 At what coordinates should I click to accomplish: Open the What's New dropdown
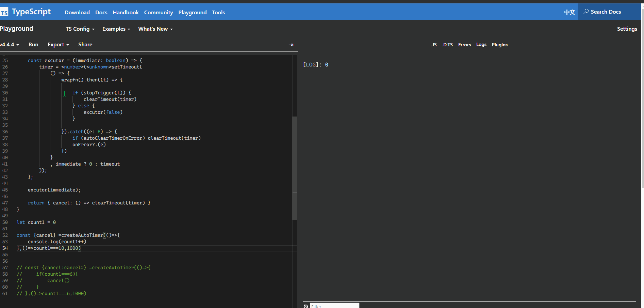pyautogui.click(x=155, y=29)
